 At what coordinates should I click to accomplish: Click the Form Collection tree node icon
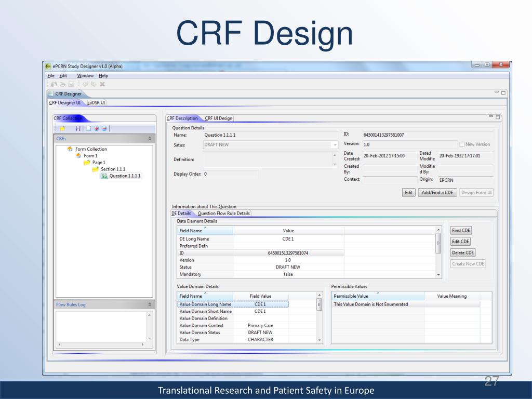tap(70, 149)
